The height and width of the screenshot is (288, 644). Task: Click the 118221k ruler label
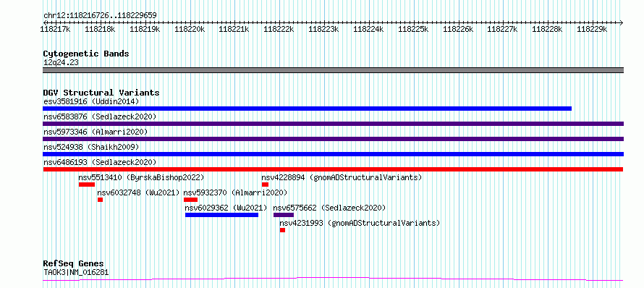point(234,29)
